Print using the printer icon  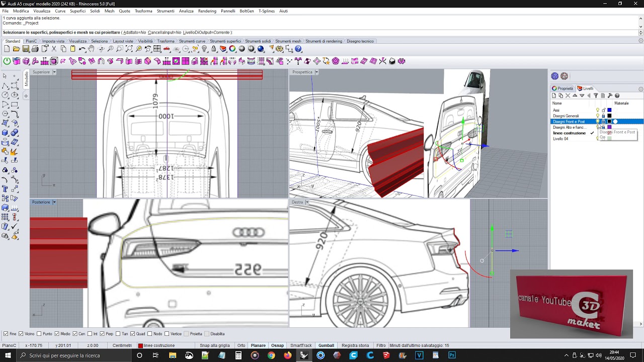point(35,49)
